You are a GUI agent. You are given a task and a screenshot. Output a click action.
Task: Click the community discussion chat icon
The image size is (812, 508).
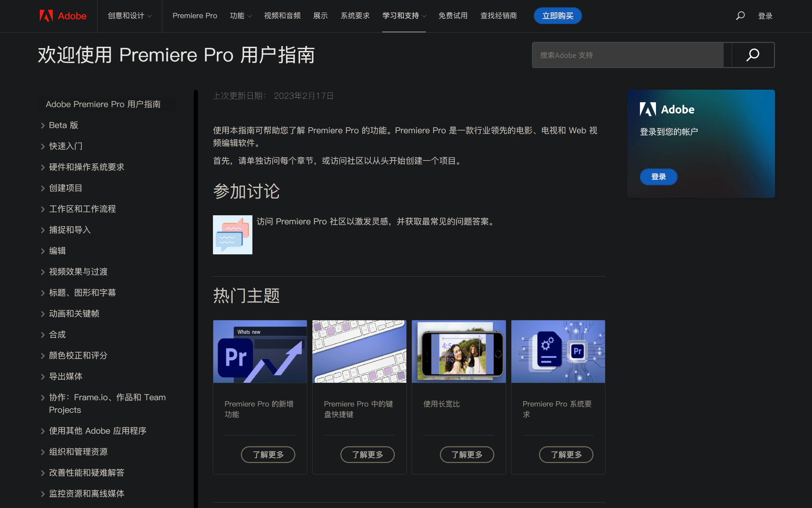(232, 234)
